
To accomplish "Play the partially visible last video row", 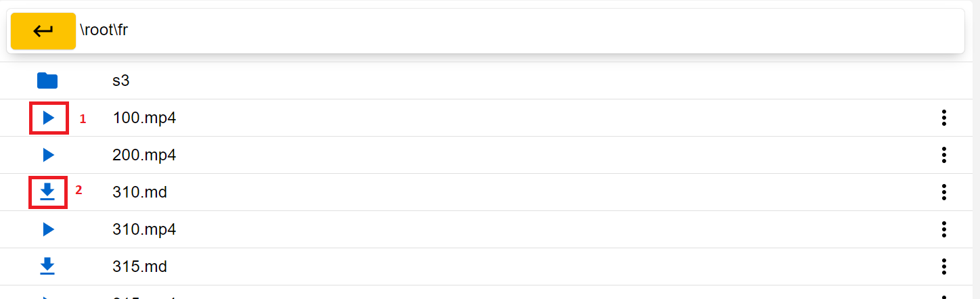I will click(x=48, y=296).
